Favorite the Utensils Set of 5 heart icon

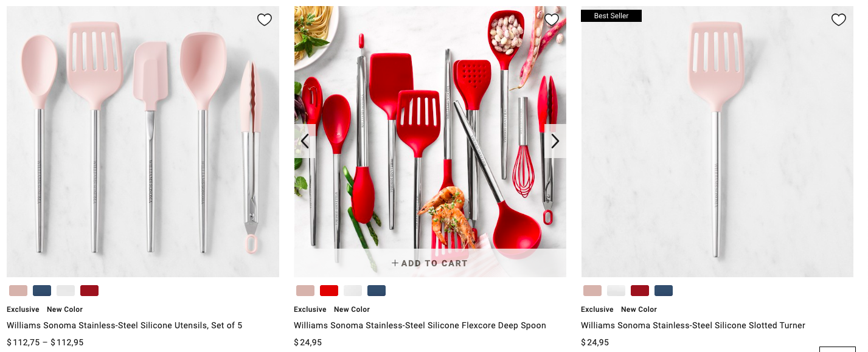[265, 20]
